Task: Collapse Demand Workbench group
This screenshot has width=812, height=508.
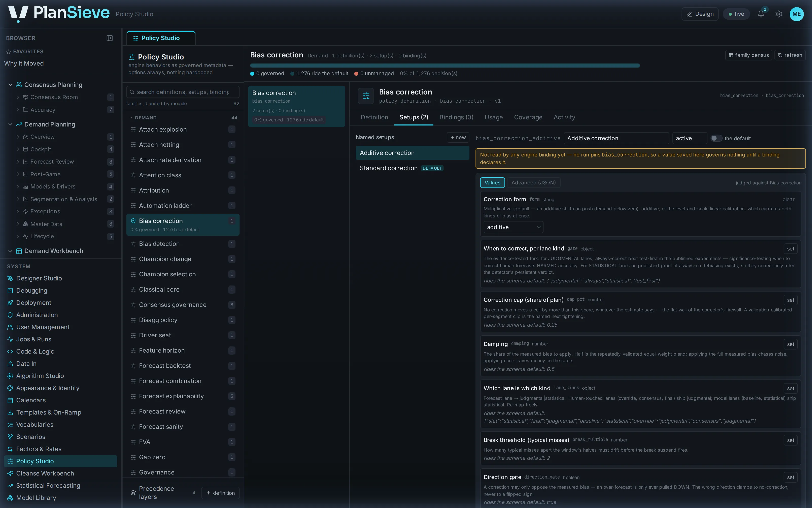Action: [10, 251]
